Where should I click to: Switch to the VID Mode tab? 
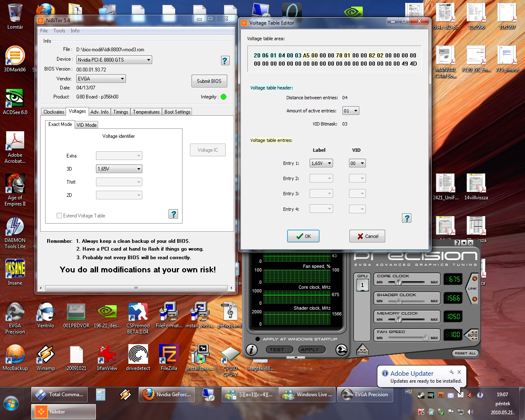(x=87, y=125)
